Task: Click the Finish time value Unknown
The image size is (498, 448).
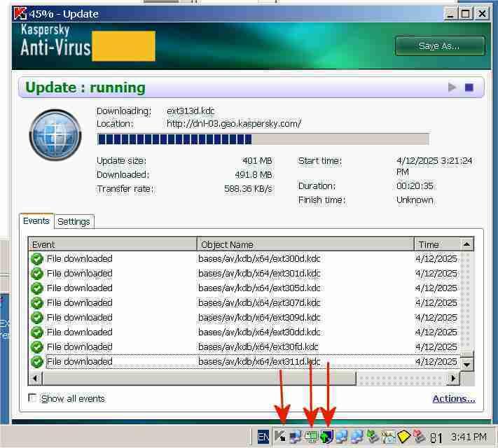Action: pyautogui.click(x=415, y=200)
